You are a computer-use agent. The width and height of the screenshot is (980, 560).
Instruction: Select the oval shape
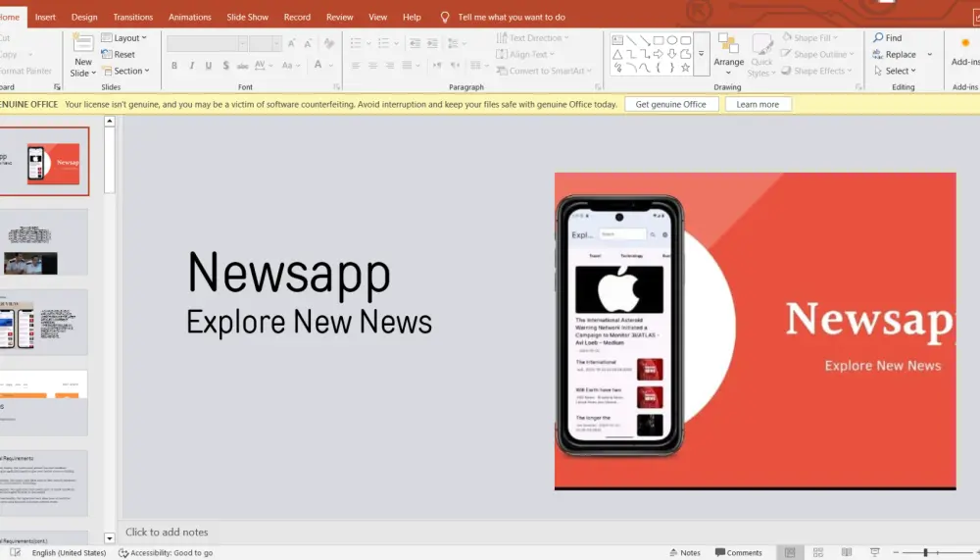coord(672,40)
